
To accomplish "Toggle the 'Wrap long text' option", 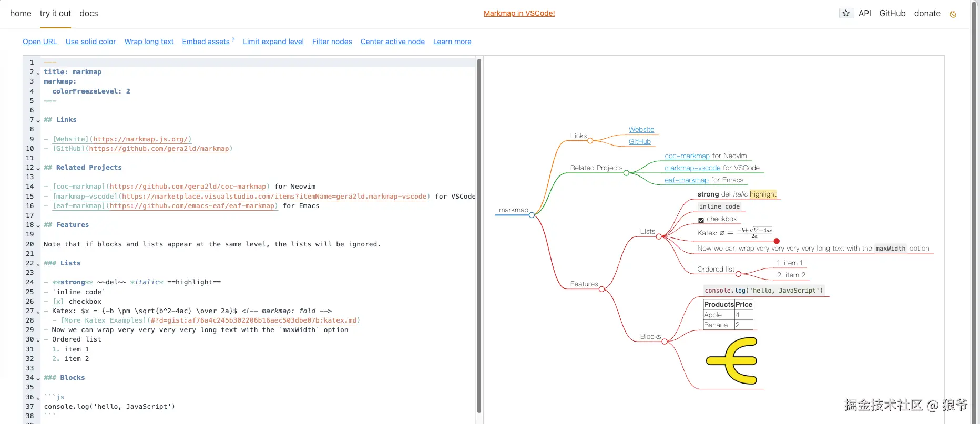I will pyautogui.click(x=149, y=42).
